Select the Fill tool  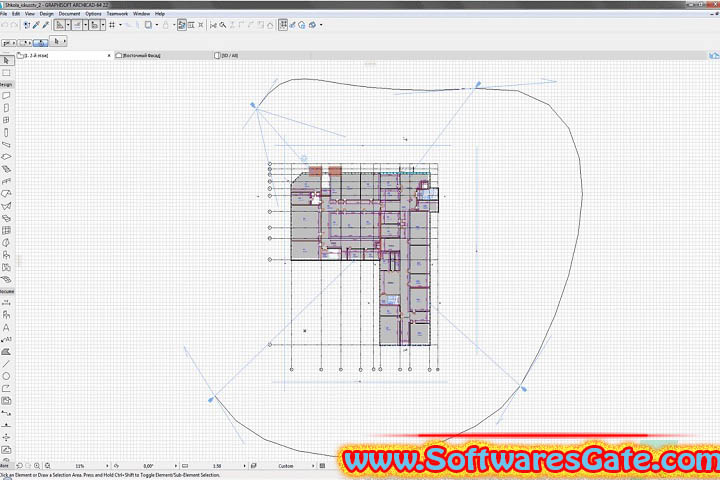click(x=6, y=352)
